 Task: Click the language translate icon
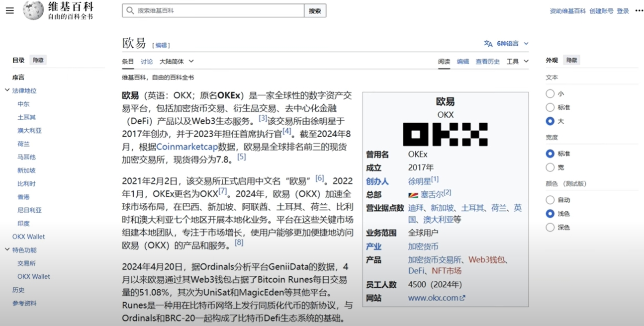click(x=488, y=44)
